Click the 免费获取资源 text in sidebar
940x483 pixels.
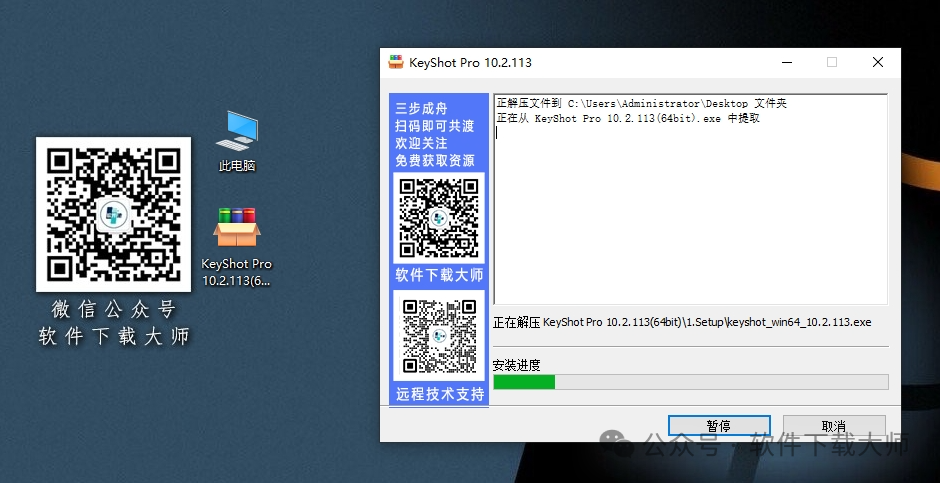pos(435,161)
